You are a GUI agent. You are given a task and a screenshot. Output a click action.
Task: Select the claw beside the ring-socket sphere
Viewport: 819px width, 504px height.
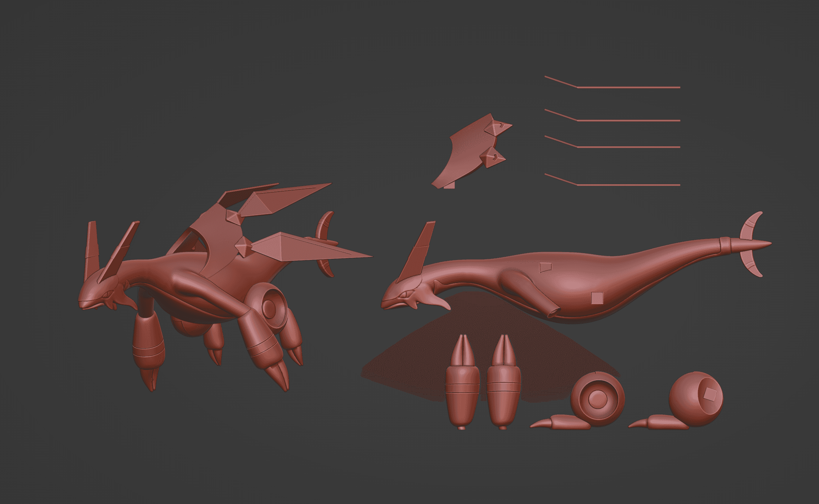click(x=559, y=422)
